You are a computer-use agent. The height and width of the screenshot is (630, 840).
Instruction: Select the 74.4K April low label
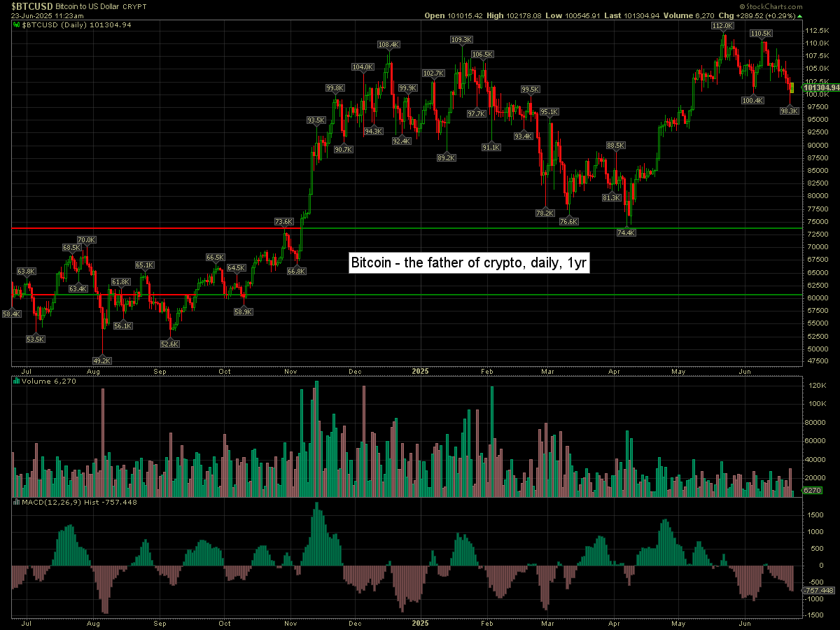(x=626, y=232)
